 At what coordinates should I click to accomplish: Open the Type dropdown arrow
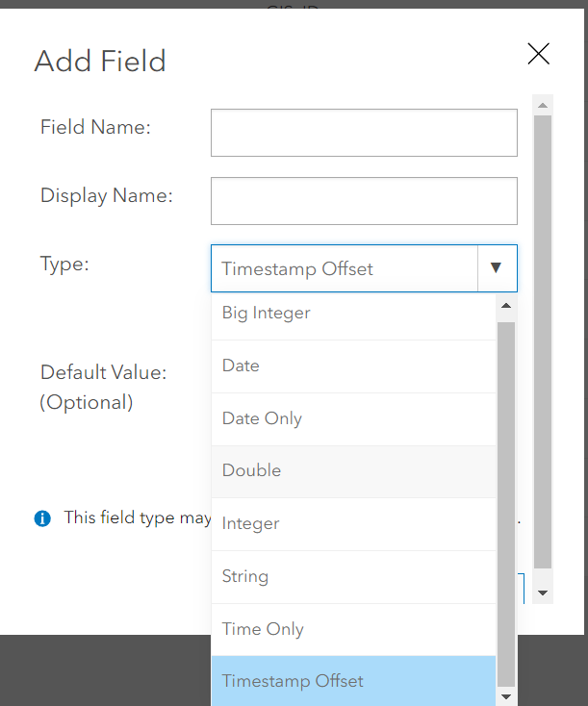497,268
